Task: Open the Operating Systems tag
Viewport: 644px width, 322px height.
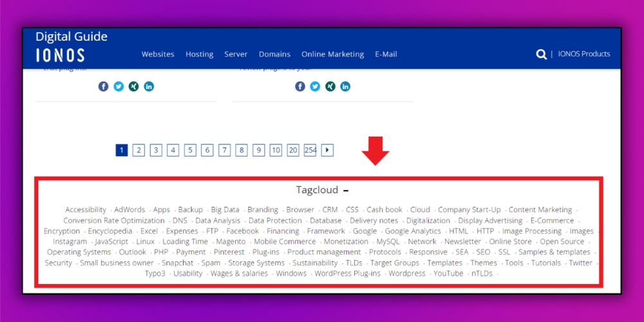Action: point(79,252)
